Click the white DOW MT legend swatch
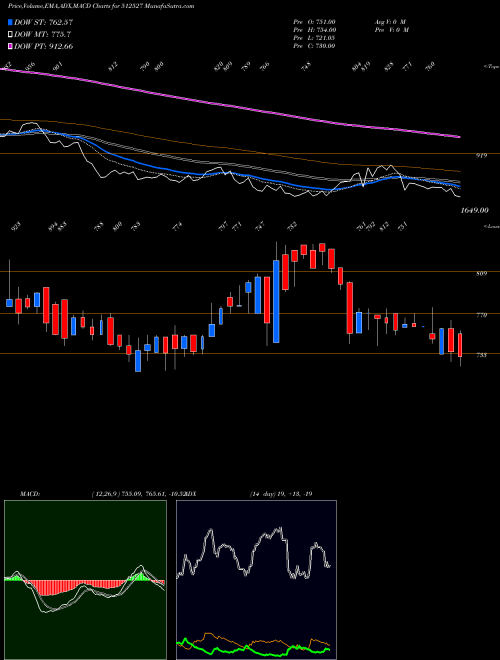 (x=10, y=35)
